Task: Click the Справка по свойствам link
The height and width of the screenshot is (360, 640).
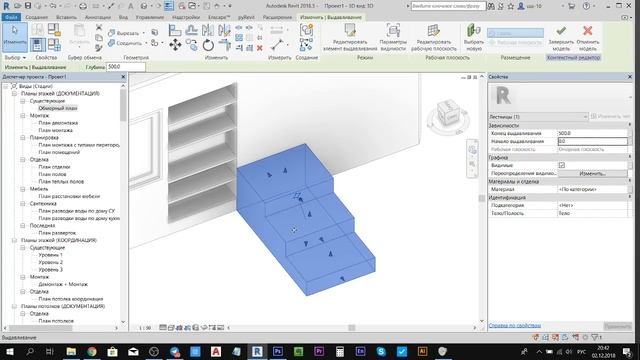Action: 515,326
